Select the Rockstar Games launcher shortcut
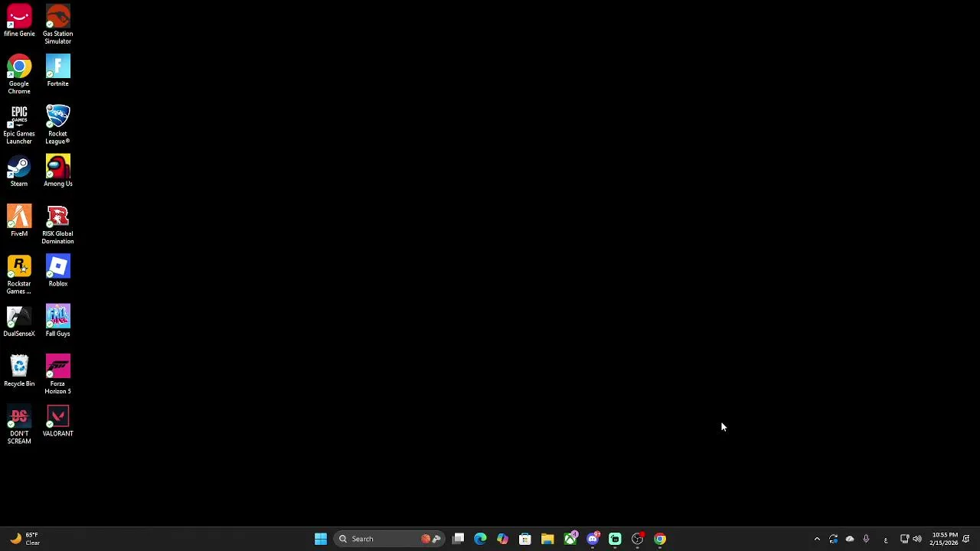Screen dimensions: 980x551 [x=19, y=274]
